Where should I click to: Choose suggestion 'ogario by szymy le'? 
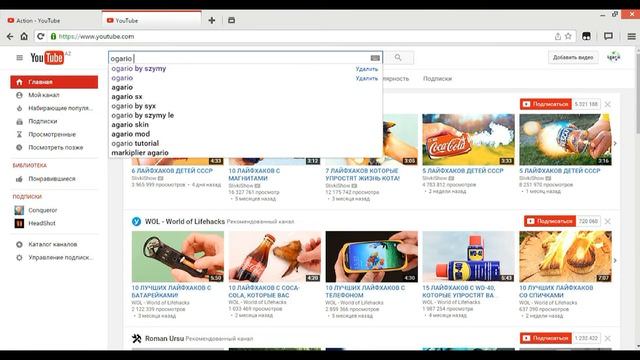click(143, 116)
